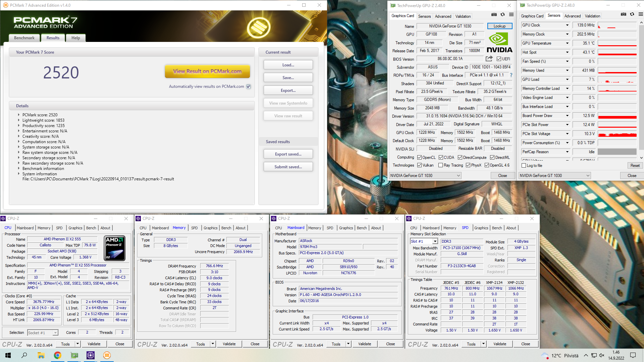Click refresh icon in GPU-Z Sensors window
Image resolution: width=644 pixels, height=362 pixels.
click(x=632, y=14)
